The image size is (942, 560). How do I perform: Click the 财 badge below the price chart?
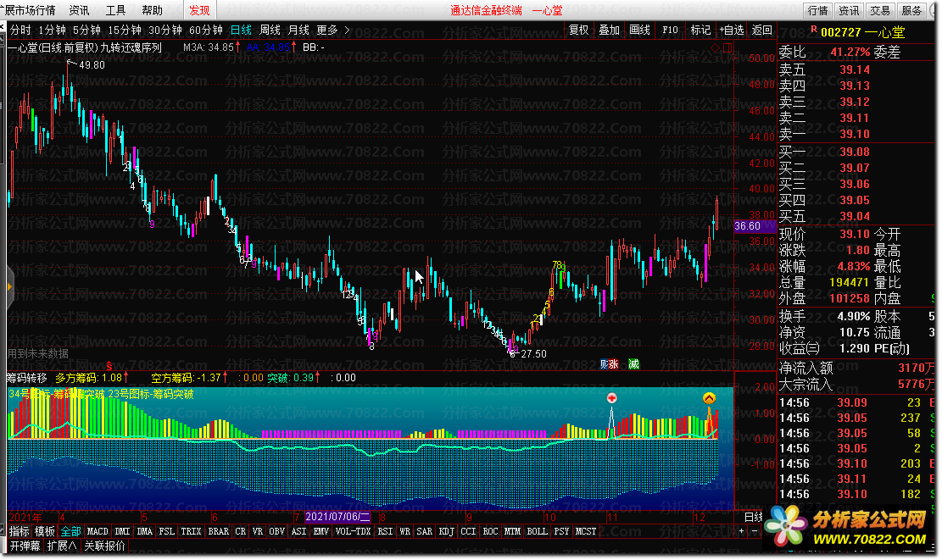(x=604, y=363)
